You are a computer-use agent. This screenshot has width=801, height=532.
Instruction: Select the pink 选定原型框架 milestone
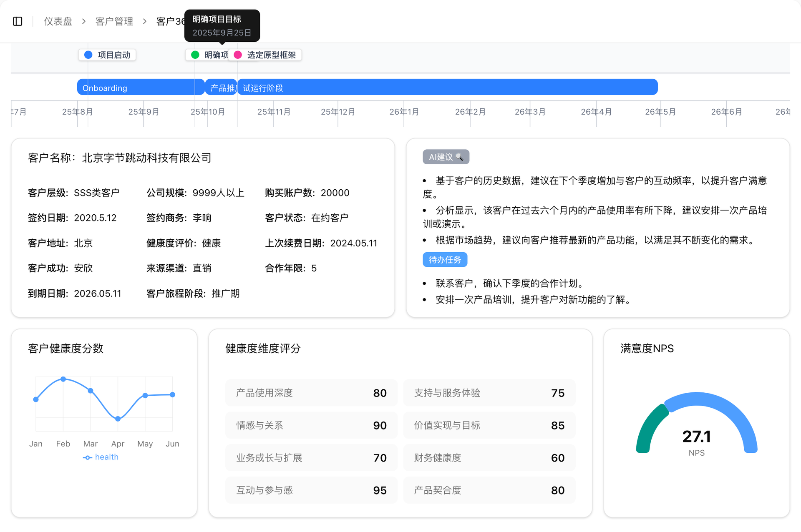pos(238,55)
